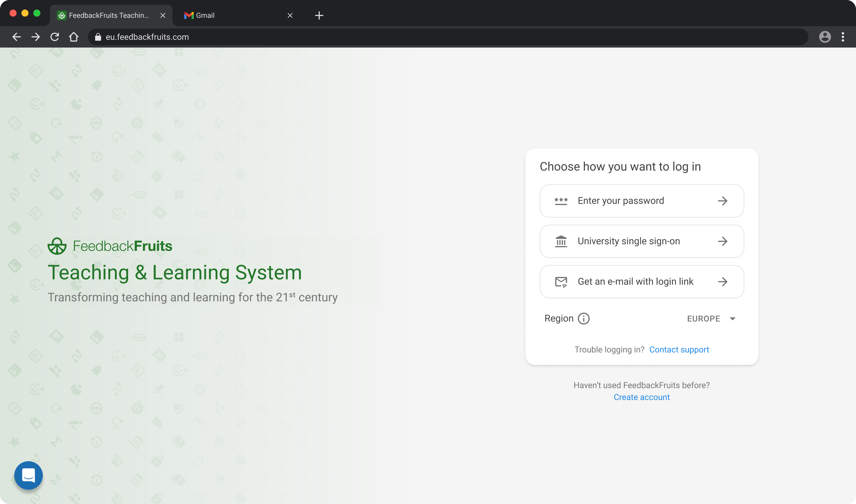The width and height of the screenshot is (856, 504).
Task: Click the Region dropdown arrow
Action: click(x=732, y=319)
